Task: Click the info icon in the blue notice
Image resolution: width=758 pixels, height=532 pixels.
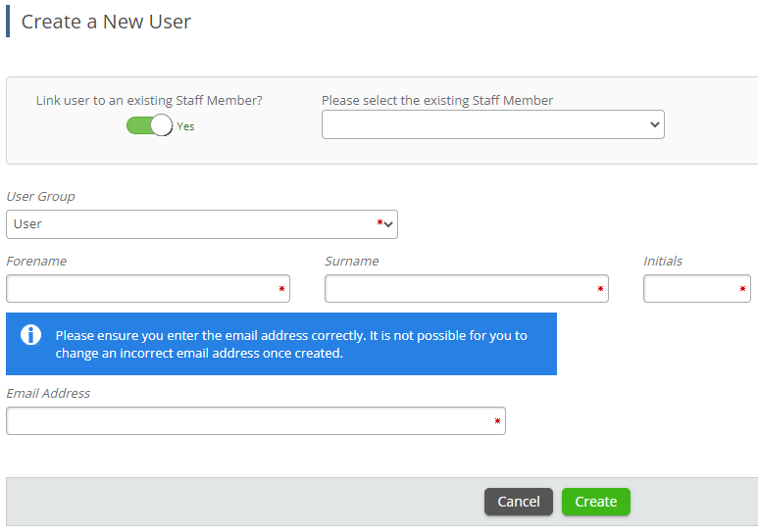Action: click(31, 335)
